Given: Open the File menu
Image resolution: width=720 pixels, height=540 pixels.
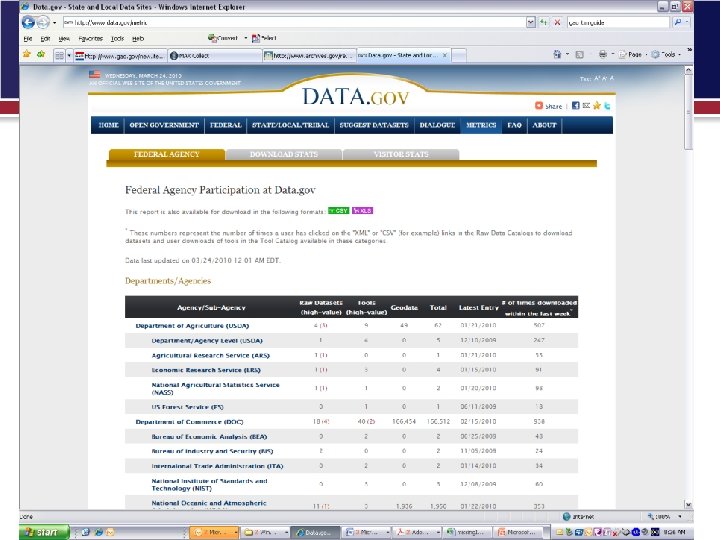Looking at the screenshot, I should (28, 39).
